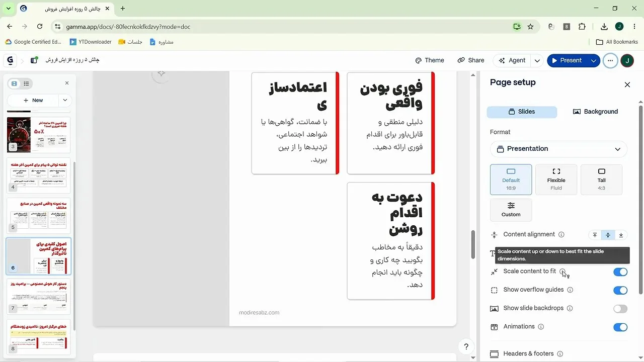Click the Present button
This screenshot has height=362, width=644.
point(567,60)
